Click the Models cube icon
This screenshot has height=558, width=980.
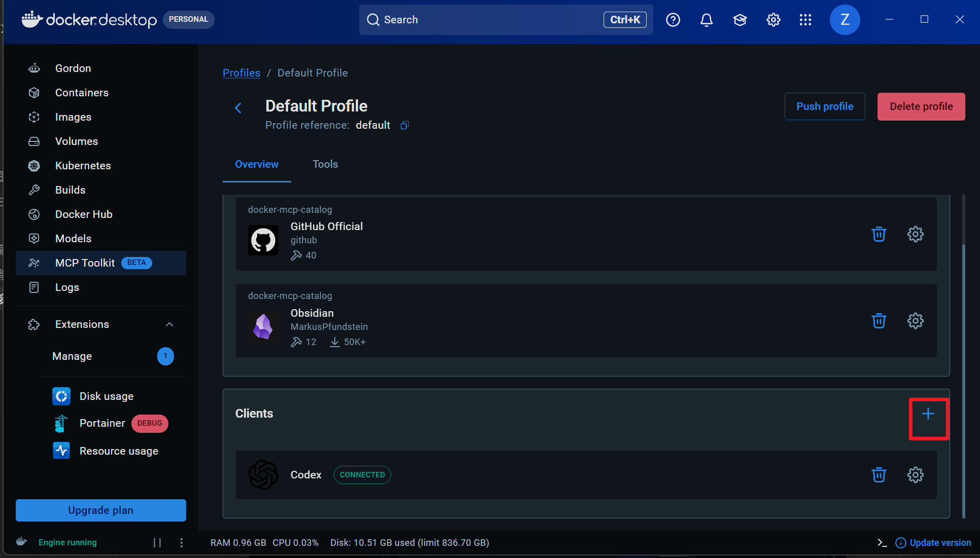coord(34,239)
